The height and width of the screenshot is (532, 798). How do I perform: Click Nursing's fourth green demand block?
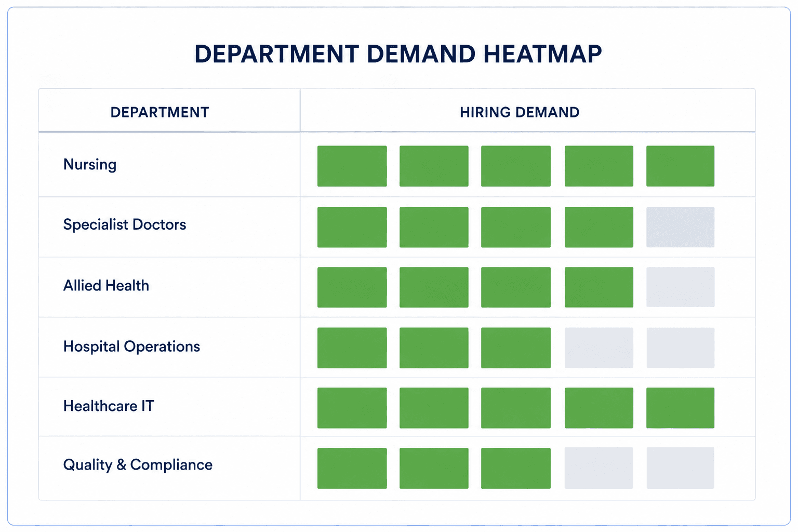(599, 166)
